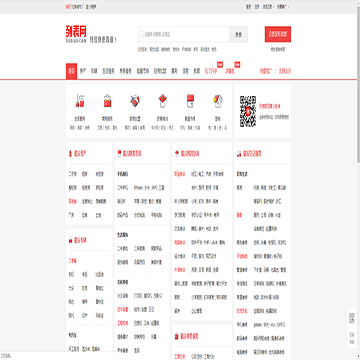Click the QR code image

(248, 111)
